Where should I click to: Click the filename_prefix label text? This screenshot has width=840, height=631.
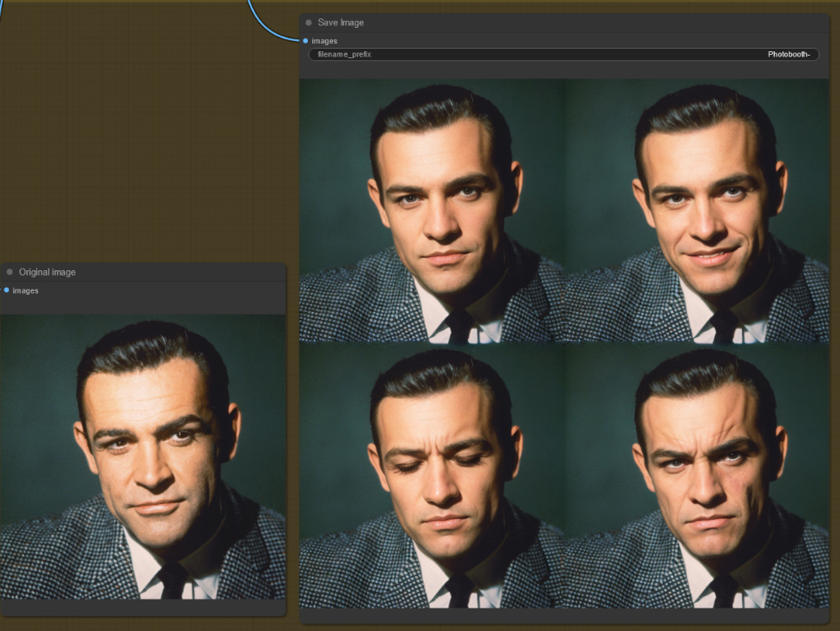click(345, 54)
